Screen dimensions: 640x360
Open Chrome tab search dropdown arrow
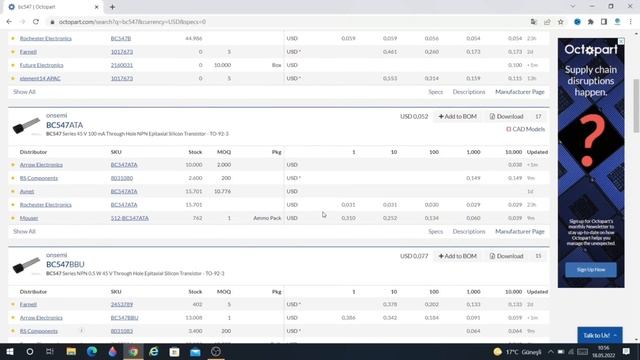pyautogui.click(x=573, y=7)
